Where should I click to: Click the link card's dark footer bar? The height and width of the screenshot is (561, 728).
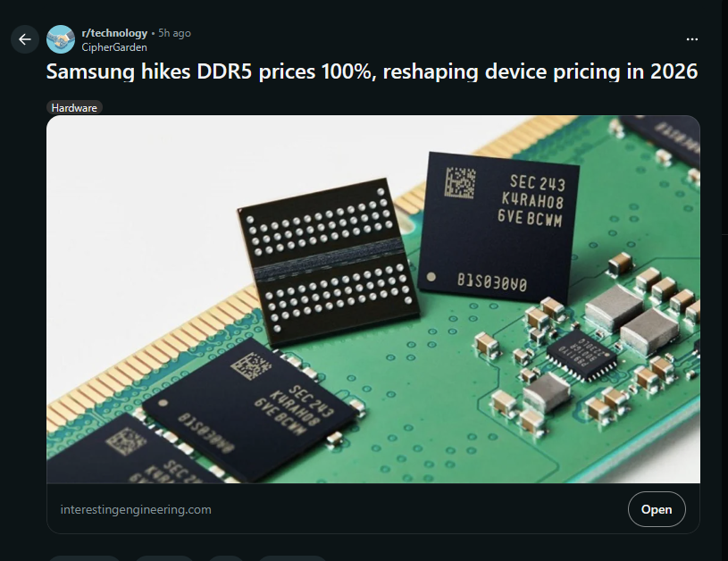point(373,508)
